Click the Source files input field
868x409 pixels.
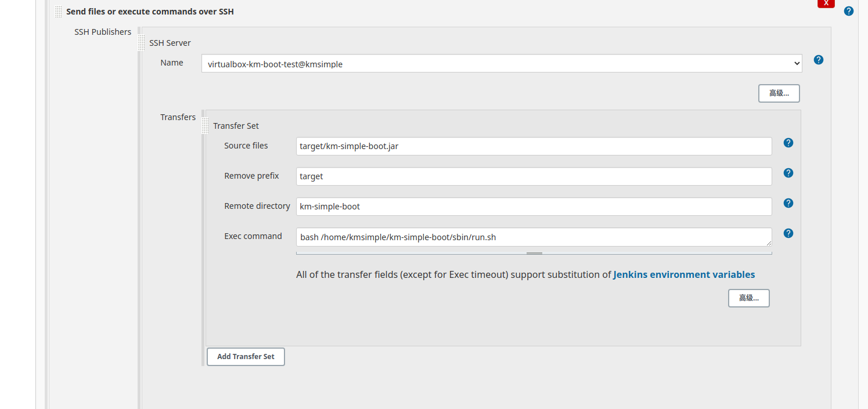(x=534, y=146)
